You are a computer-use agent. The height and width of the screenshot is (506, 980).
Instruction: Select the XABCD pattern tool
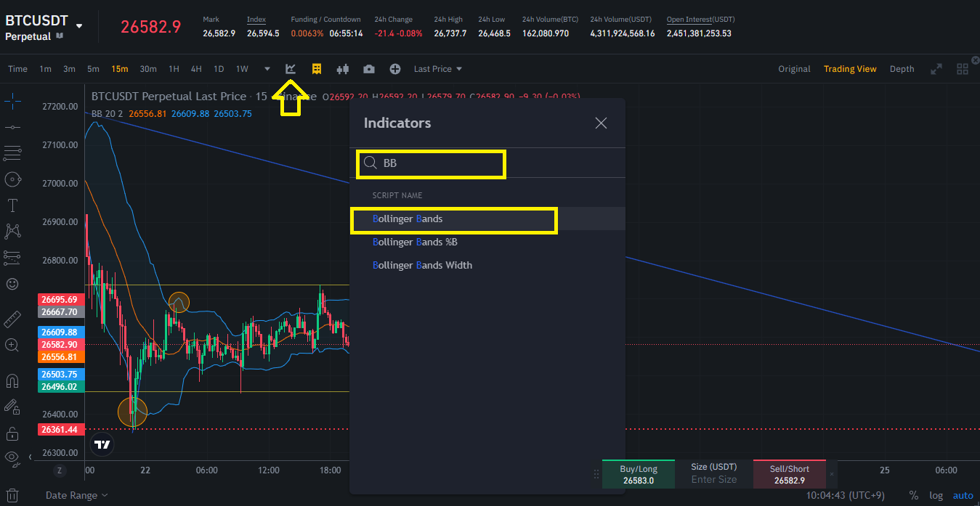pos(12,231)
